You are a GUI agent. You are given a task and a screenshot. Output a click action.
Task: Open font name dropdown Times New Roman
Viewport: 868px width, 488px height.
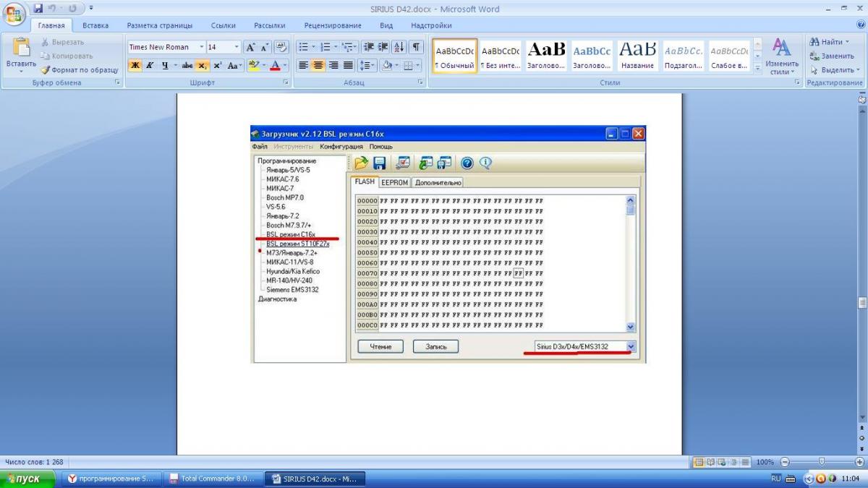(201, 47)
